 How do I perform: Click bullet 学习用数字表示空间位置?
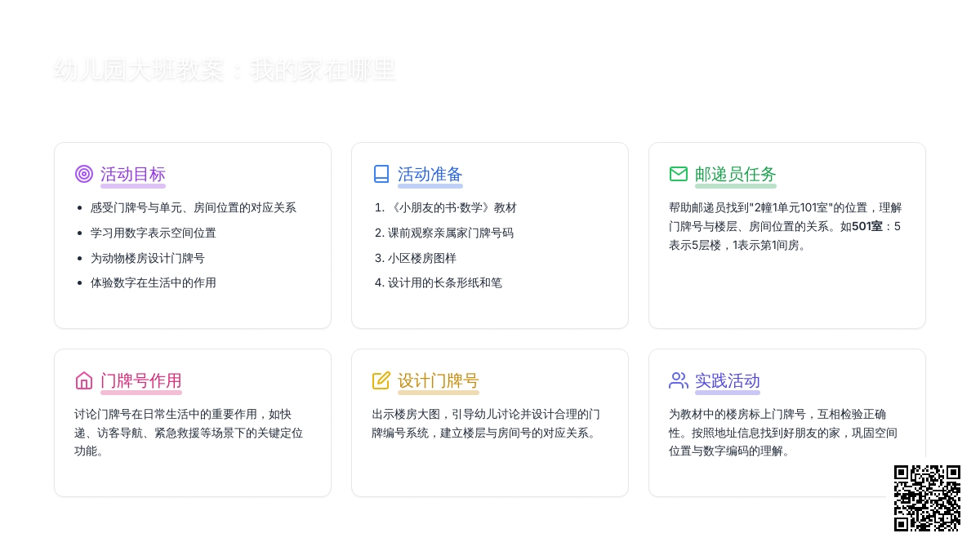(x=154, y=233)
